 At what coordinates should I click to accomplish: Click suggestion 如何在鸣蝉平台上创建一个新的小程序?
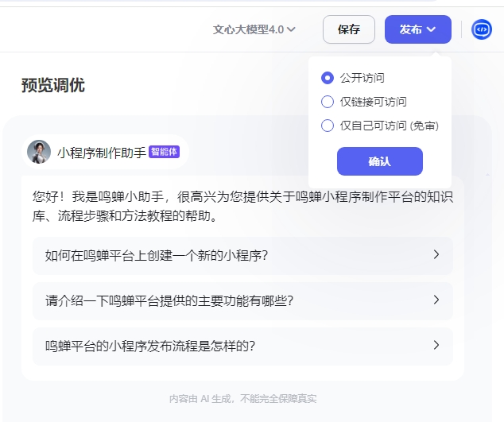coord(242,256)
